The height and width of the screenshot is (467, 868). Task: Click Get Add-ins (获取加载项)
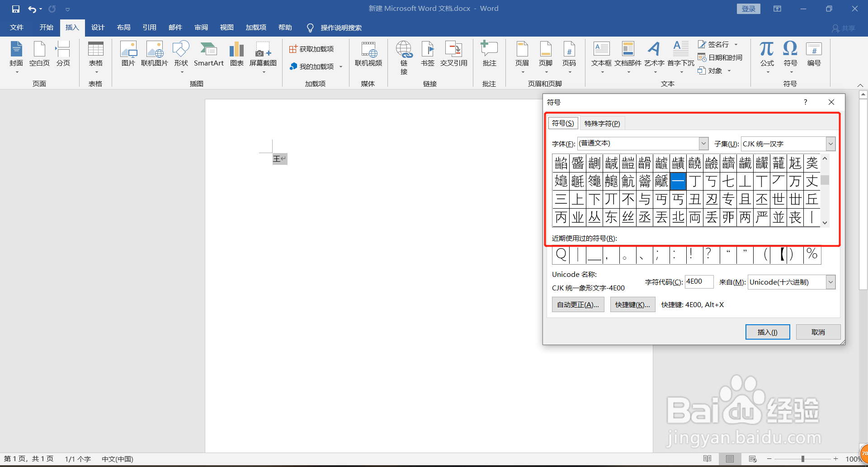311,49
